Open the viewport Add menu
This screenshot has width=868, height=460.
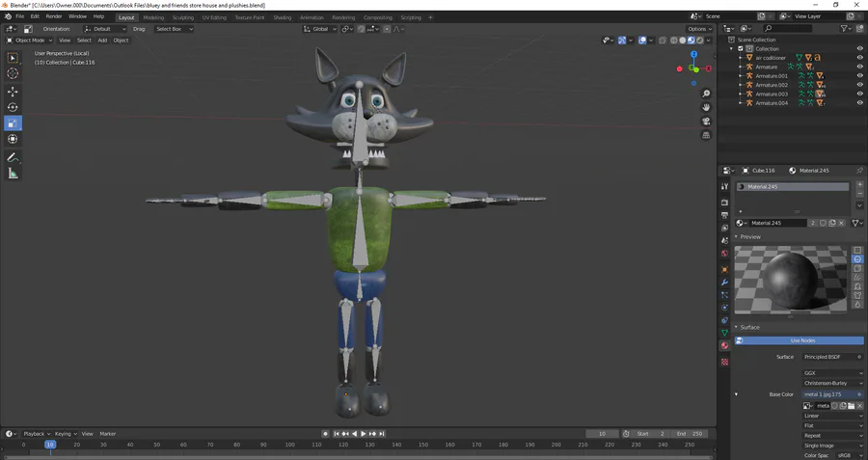coord(102,40)
